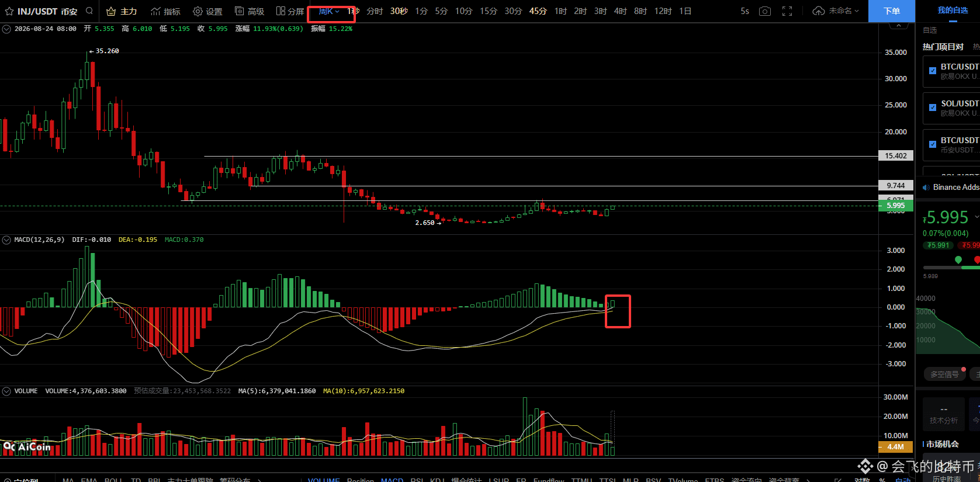Image resolution: width=980 pixels, height=482 pixels.
Task: Collapse the MACD indicator pane
Action: click(6, 240)
